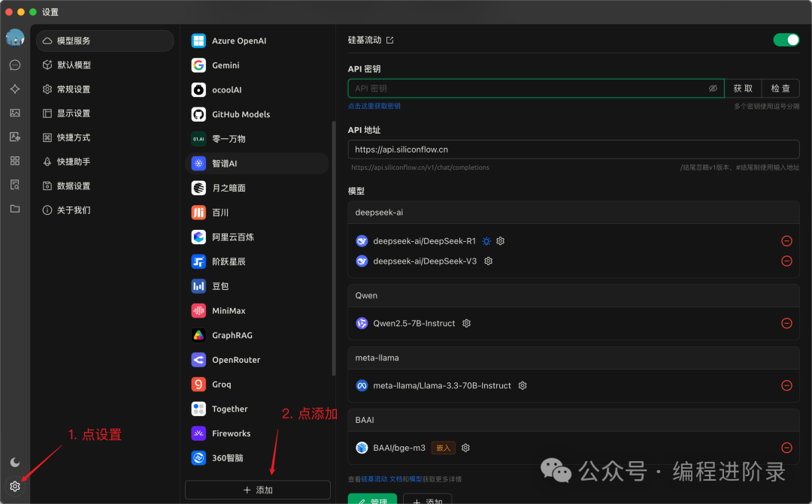This screenshot has height=504, width=812.
Task: Select 阶跃星辰 provider
Action: 257,261
